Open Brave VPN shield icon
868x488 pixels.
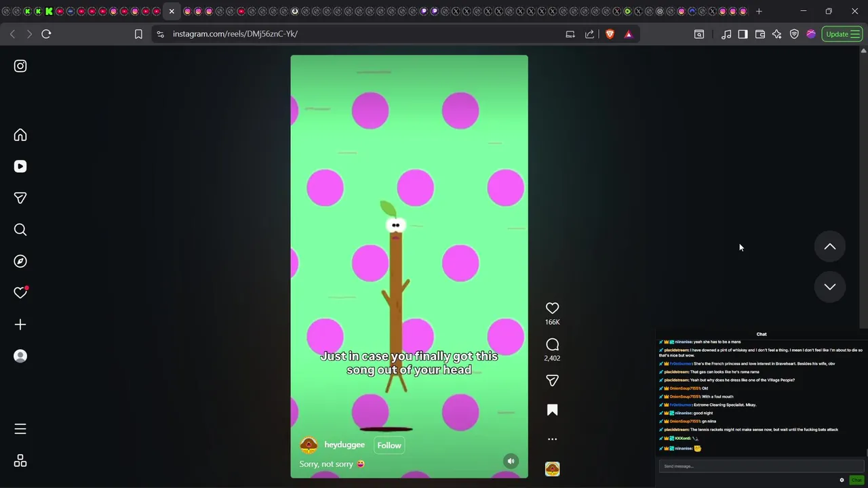click(794, 34)
